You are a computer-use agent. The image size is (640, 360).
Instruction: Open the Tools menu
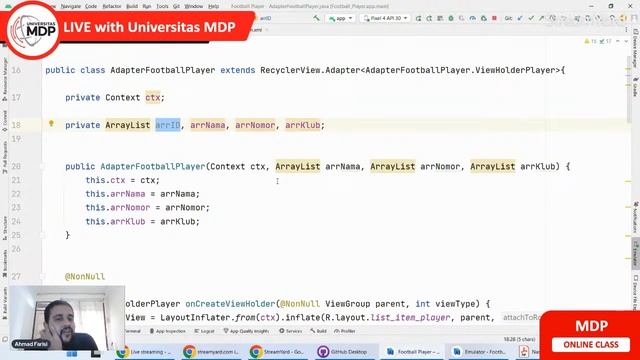coord(162,7)
